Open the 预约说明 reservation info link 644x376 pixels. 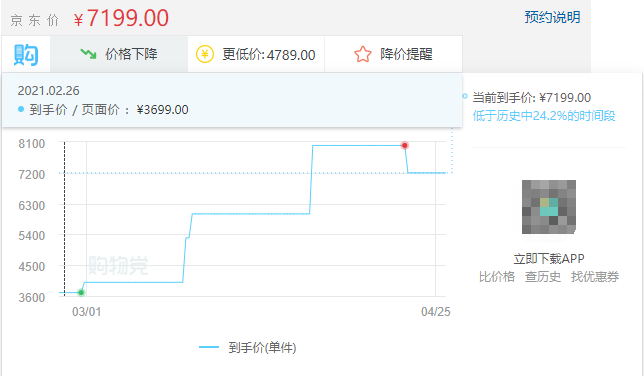point(552,17)
